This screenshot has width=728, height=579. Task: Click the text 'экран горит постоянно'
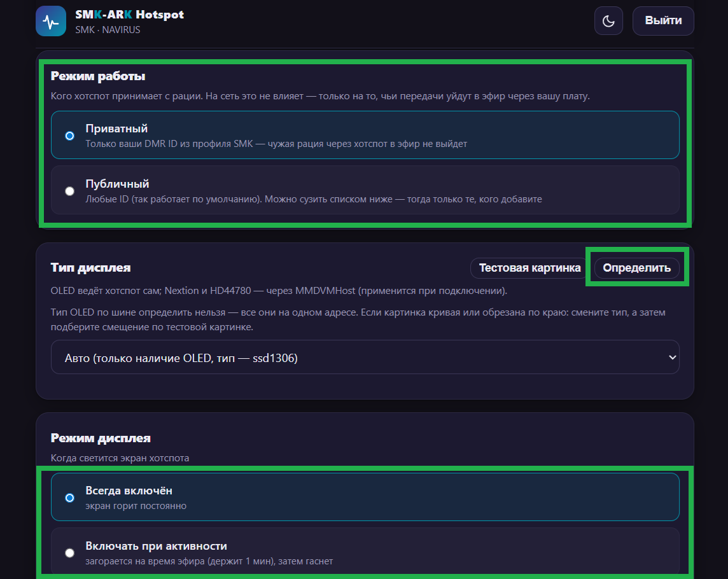(x=136, y=506)
